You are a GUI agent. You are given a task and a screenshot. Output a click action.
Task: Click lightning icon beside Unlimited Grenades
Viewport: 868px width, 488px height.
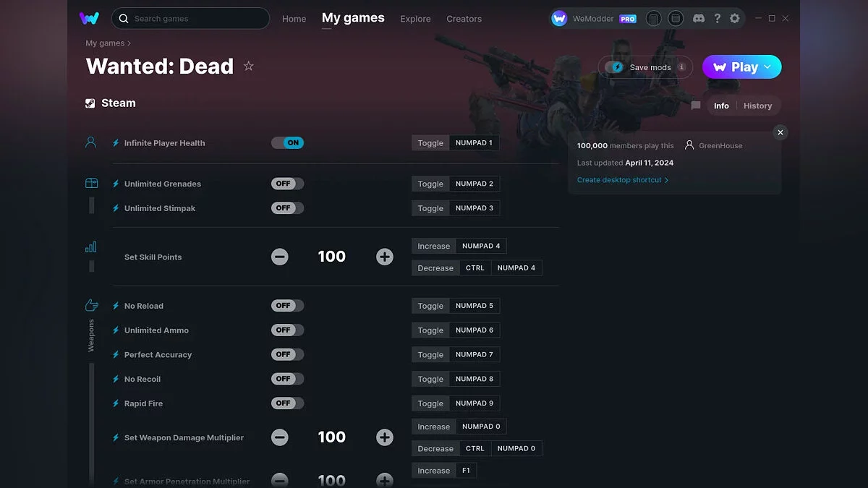coord(116,184)
